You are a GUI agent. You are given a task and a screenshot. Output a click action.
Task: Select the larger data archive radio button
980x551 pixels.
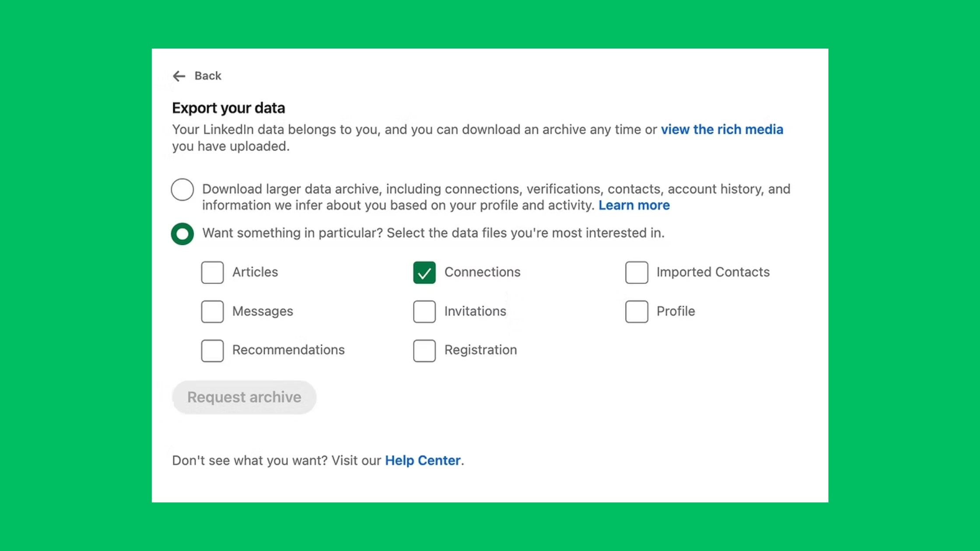pyautogui.click(x=182, y=190)
